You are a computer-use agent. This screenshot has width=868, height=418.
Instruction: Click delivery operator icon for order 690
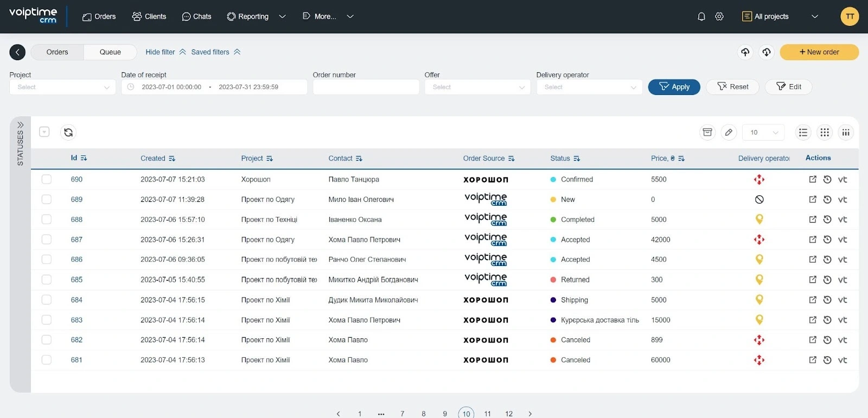759,180
